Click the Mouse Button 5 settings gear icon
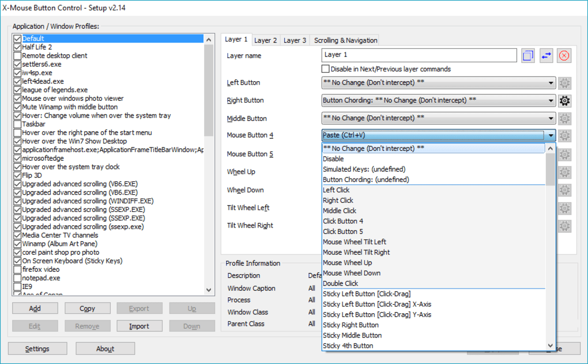 pos(564,154)
